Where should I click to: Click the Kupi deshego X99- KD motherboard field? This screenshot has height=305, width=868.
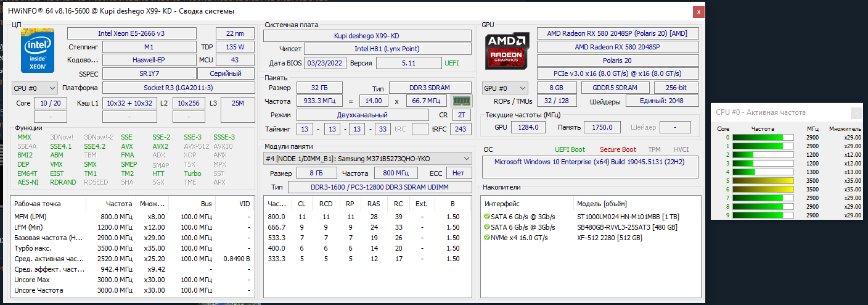[x=367, y=36]
